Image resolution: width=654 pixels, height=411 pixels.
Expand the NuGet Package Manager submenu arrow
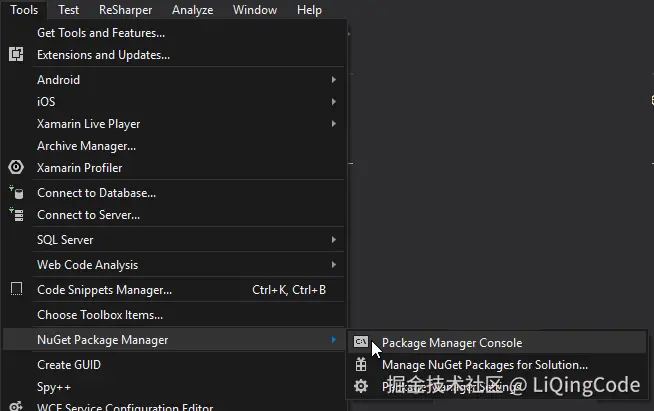[334, 340]
